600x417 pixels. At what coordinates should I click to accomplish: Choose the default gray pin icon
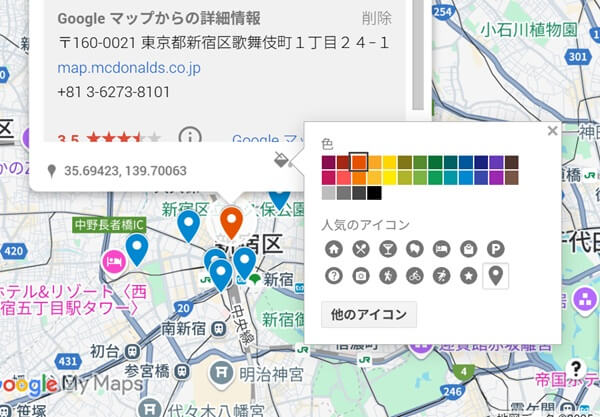pyautogui.click(x=496, y=276)
